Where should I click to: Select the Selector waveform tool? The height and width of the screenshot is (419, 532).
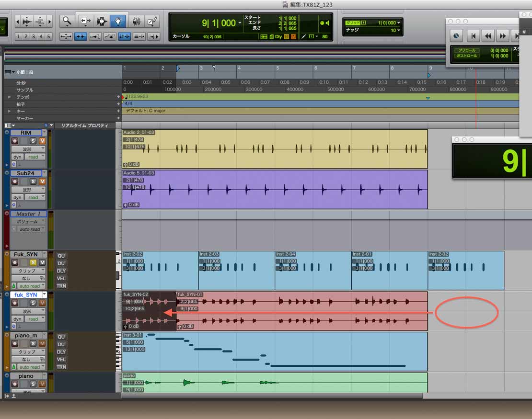(x=101, y=22)
